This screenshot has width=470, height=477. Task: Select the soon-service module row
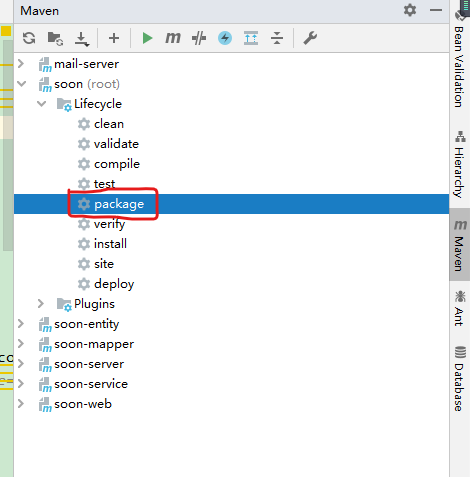pyautogui.click(x=231, y=384)
